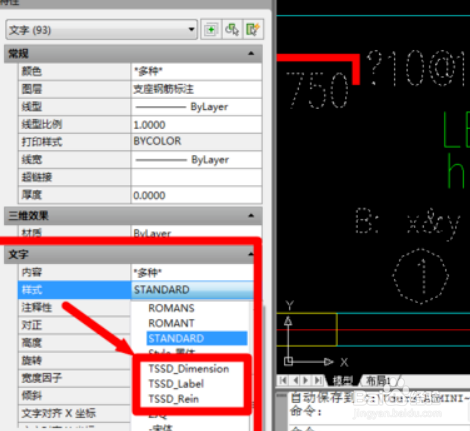Select the 高度 property row
The height and width of the screenshot is (431, 470).
pos(74,343)
